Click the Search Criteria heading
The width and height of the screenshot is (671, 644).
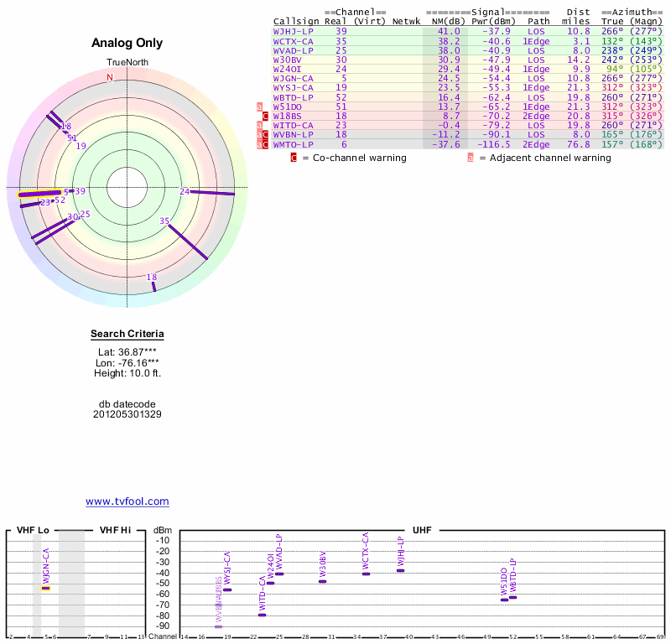(127, 335)
